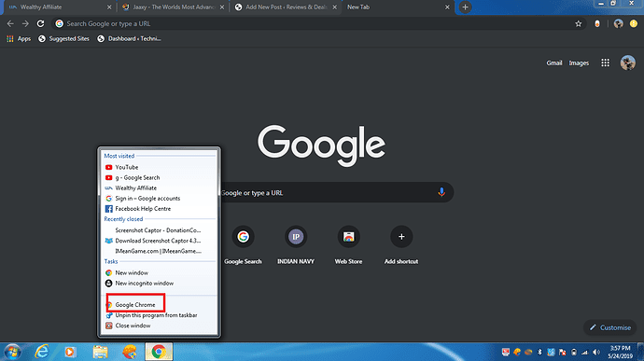The image size is (644, 361).
Task: Open Google account profile picture
Action: pos(627,62)
